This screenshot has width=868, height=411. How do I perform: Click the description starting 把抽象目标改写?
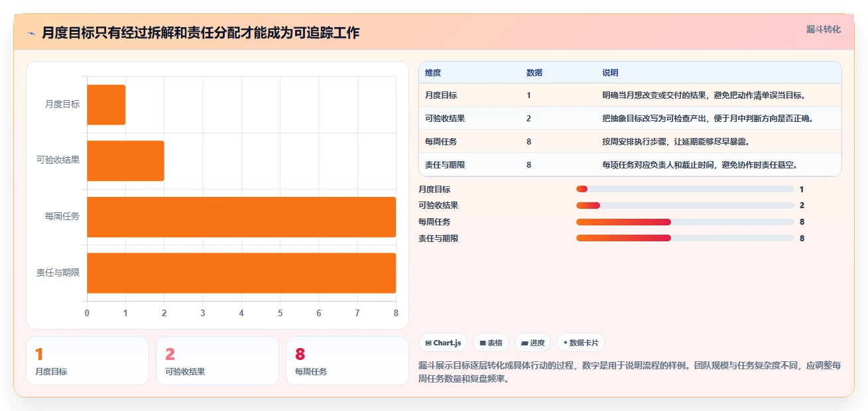pos(708,118)
